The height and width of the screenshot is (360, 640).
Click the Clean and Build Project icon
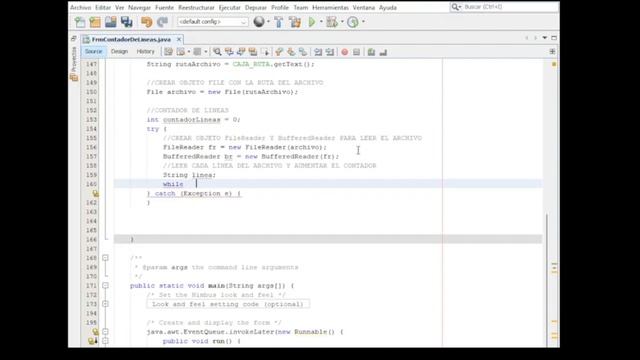[x=295, y=22]
